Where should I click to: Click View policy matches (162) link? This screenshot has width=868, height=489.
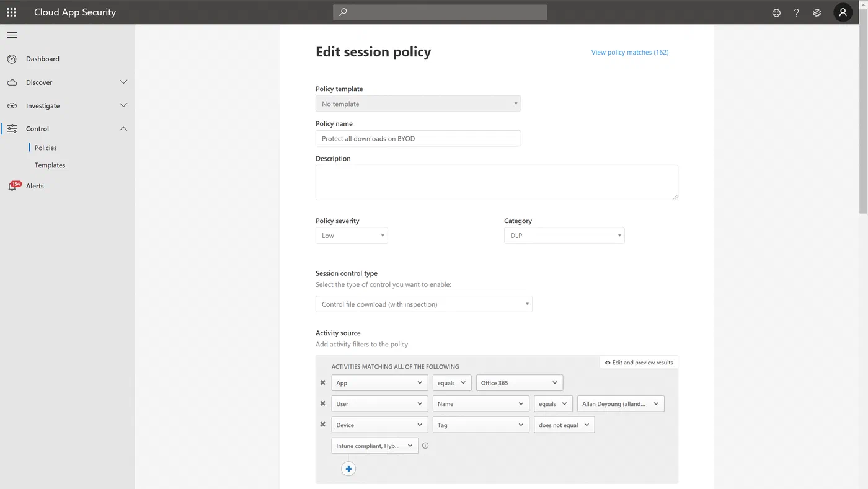click(x=630, y=52)
